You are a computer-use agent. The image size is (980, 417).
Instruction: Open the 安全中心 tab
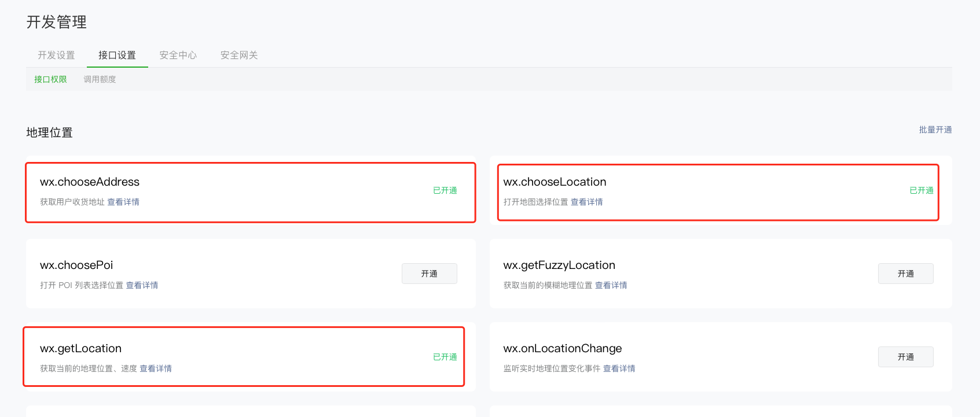(178, 56)
